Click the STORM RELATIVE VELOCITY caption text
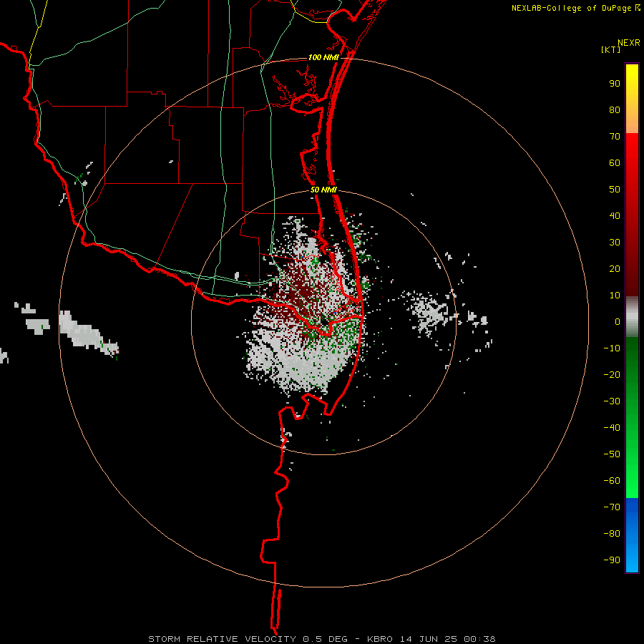644x644 pixels. (x=222, y=639)
